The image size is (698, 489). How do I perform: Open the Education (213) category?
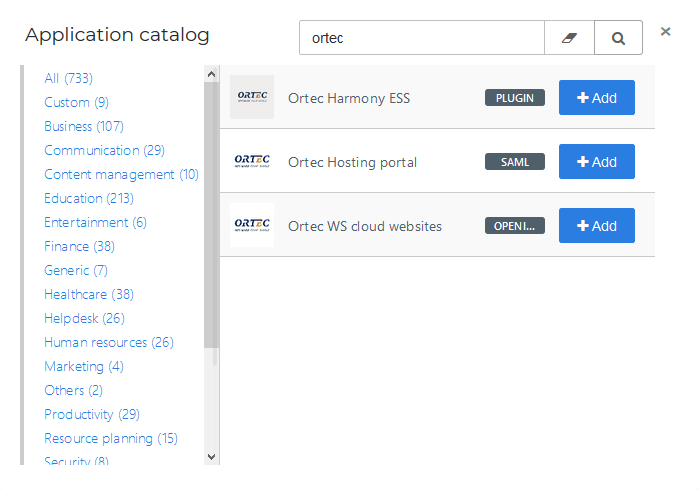89,199
